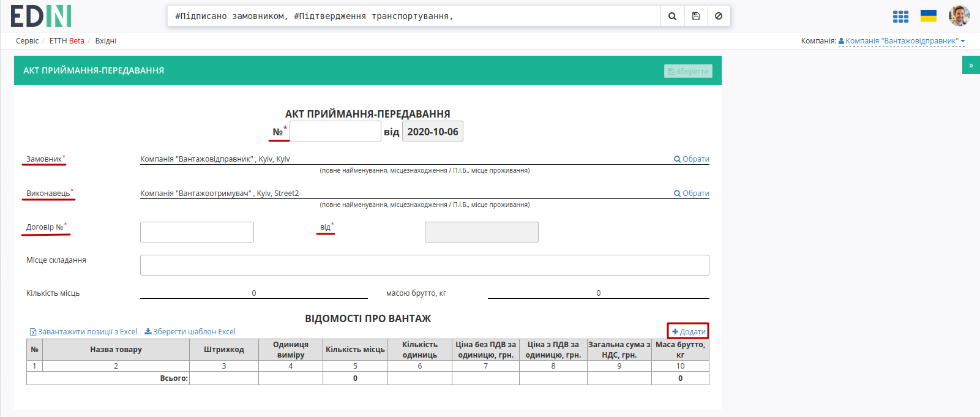
Task: Click Загальна сума з НДС header
Action: click(619, 350)
